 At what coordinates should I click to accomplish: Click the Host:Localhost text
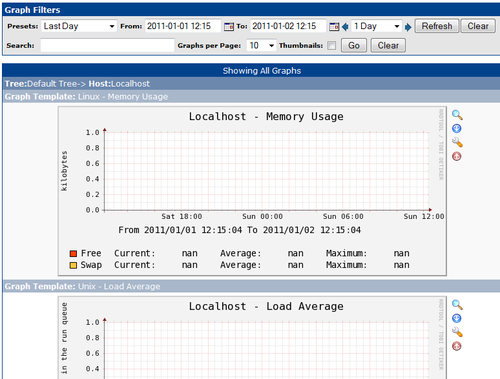point(119,84)
